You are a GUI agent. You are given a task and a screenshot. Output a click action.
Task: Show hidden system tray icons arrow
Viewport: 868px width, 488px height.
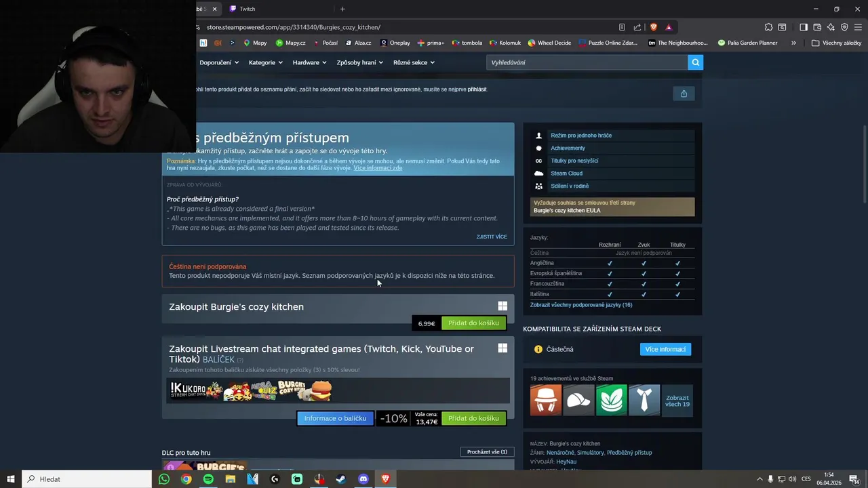(x=759, y=479)
